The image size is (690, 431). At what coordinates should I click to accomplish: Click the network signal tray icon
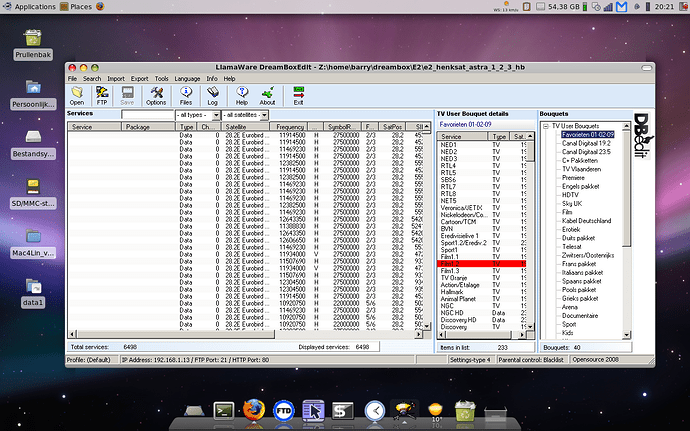pos(608,7)
